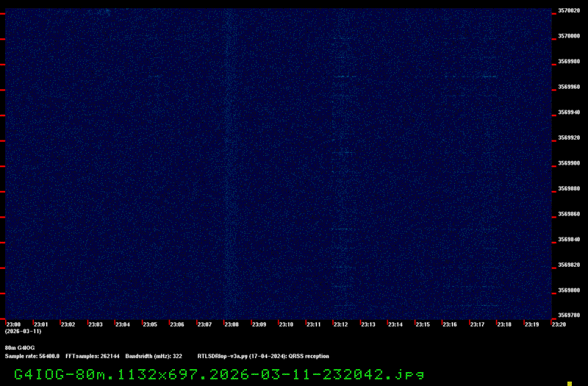Click the 3570020 frequency label
Screen dimensions: 588x386
coord(569,10)
